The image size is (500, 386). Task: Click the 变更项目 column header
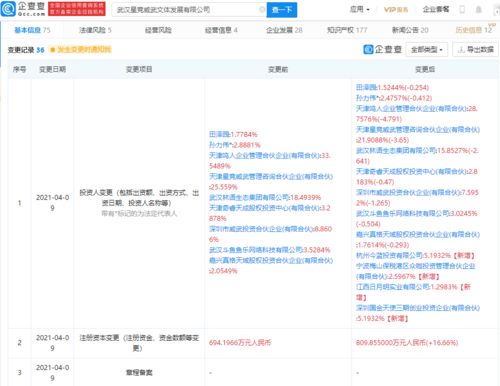pyautogui.click(x=139, y=69)
